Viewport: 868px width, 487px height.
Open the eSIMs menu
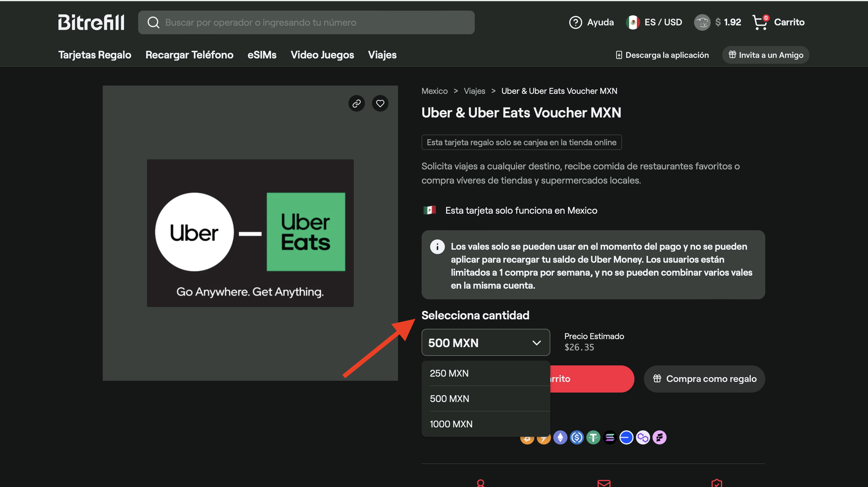[x=262, y=55]
